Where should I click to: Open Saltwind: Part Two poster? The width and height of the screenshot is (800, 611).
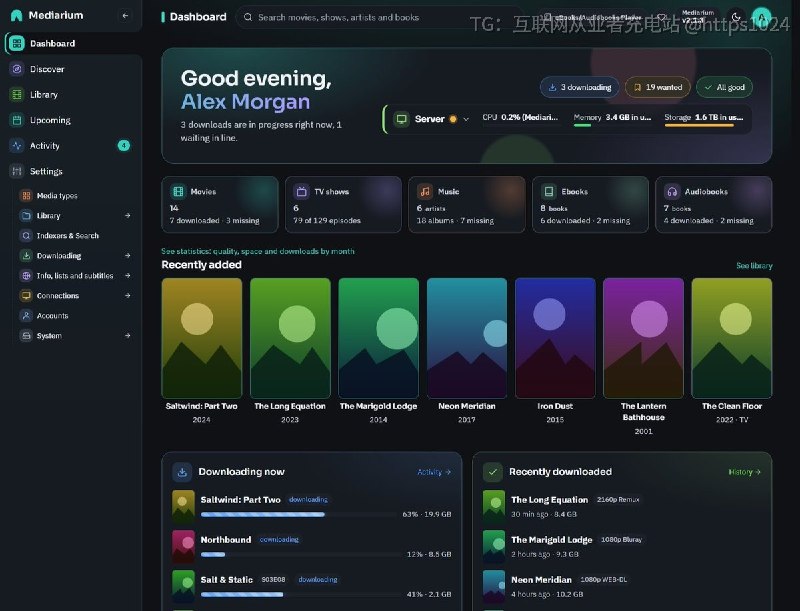tap(202, 338)
